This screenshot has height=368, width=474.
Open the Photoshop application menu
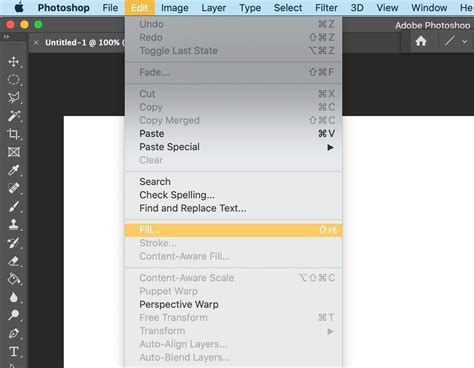63,8
